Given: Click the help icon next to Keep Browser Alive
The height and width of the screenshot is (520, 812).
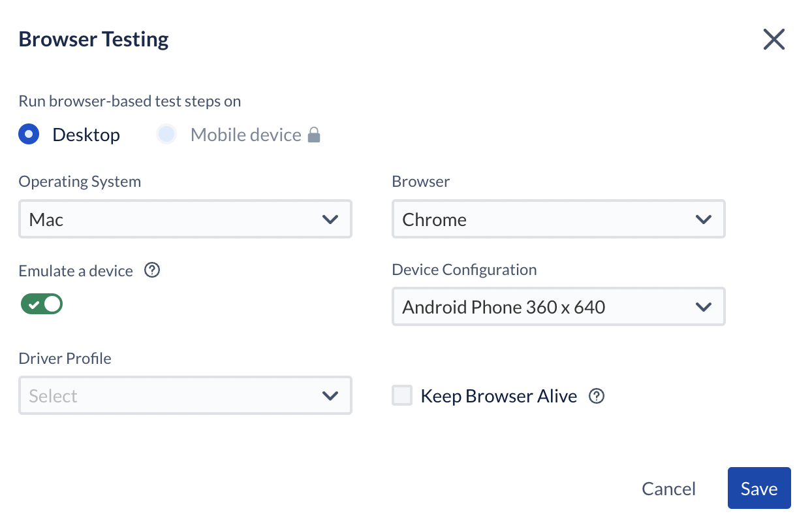Looking at the screenshot, I should click(x=597, y=396).
